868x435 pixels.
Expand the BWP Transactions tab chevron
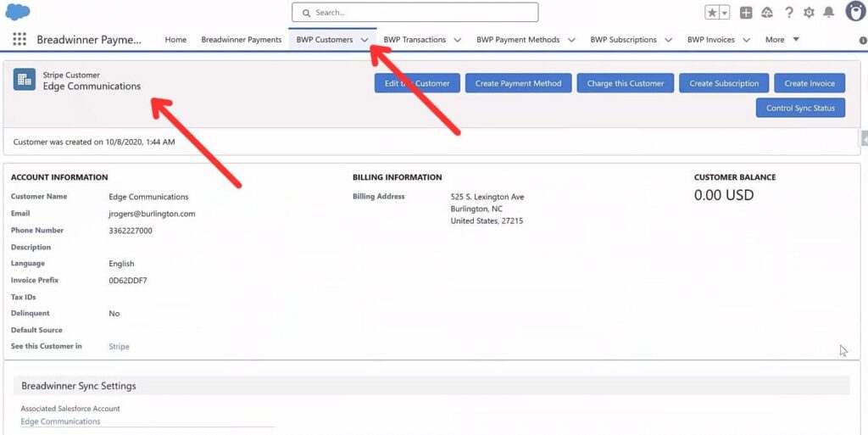(x=457, y=40)
